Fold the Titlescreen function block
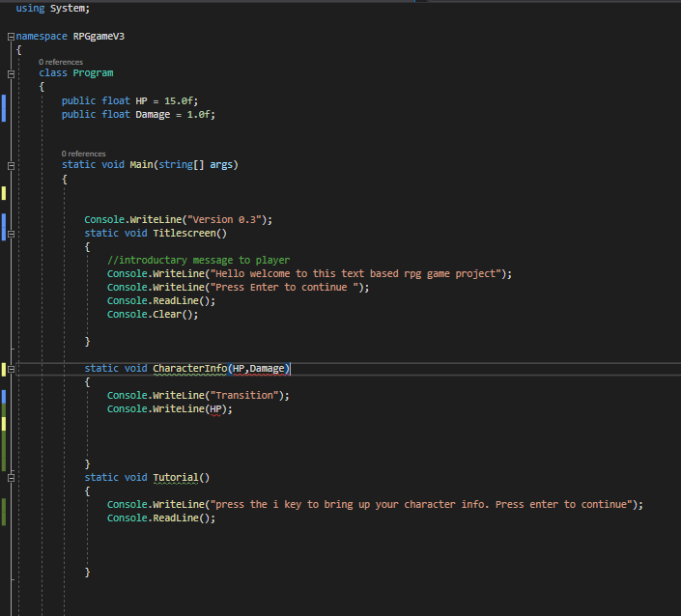Viewport: 681px width, 616px height. pos(11,233)
